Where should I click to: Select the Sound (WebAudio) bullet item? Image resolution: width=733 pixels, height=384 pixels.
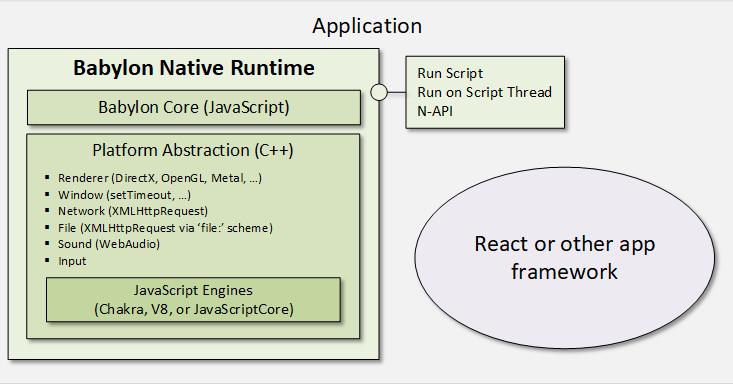pyautogui.click(x=109, y=244)
